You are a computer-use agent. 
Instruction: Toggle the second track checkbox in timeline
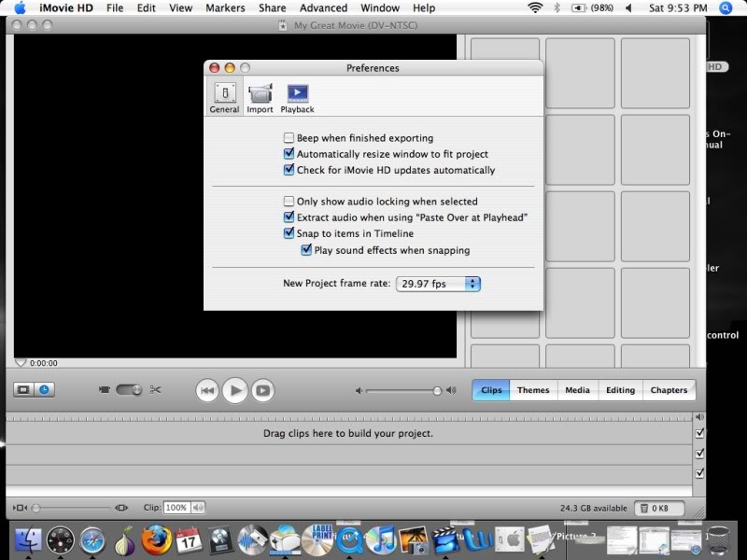699,454
